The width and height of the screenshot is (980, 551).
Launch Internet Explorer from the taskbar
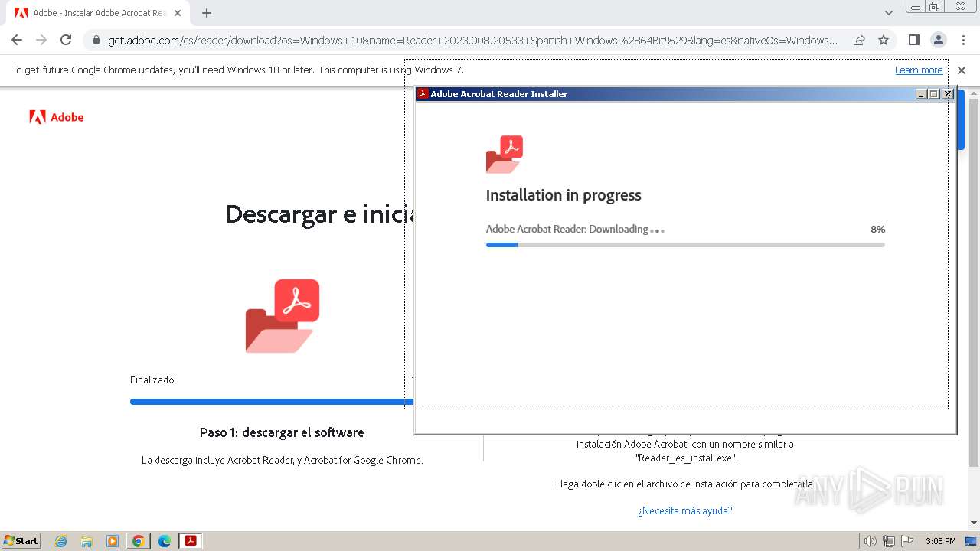60,541
